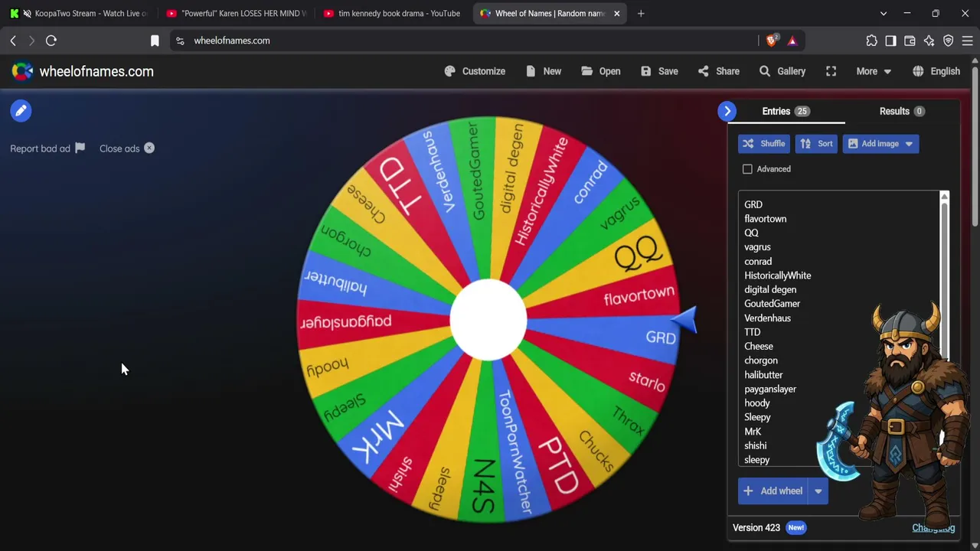
Task: Enter fullscreen mode using the fullscreen icon
Action: tap(831, 71)
